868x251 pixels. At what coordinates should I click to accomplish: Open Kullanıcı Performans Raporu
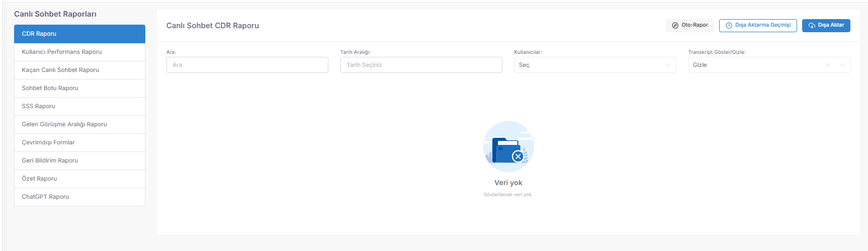pos(79,52)
